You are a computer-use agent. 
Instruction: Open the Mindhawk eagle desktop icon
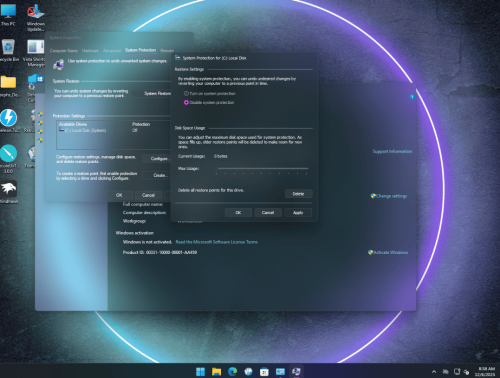coord(8,192)
